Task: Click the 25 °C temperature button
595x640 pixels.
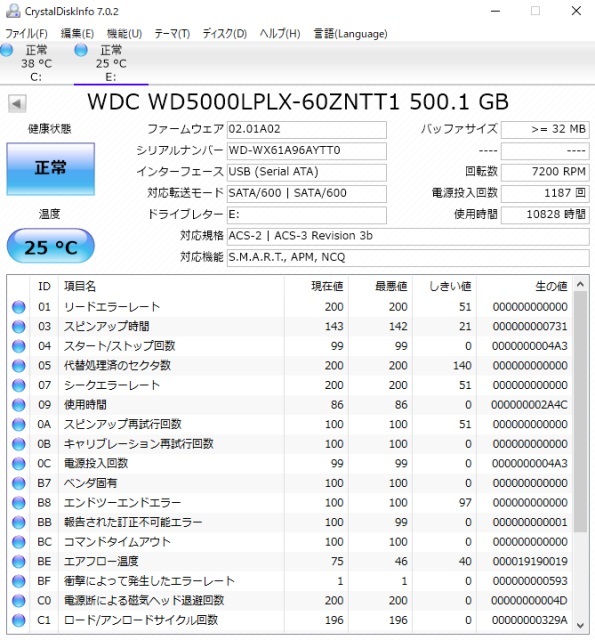Action: 51,246
